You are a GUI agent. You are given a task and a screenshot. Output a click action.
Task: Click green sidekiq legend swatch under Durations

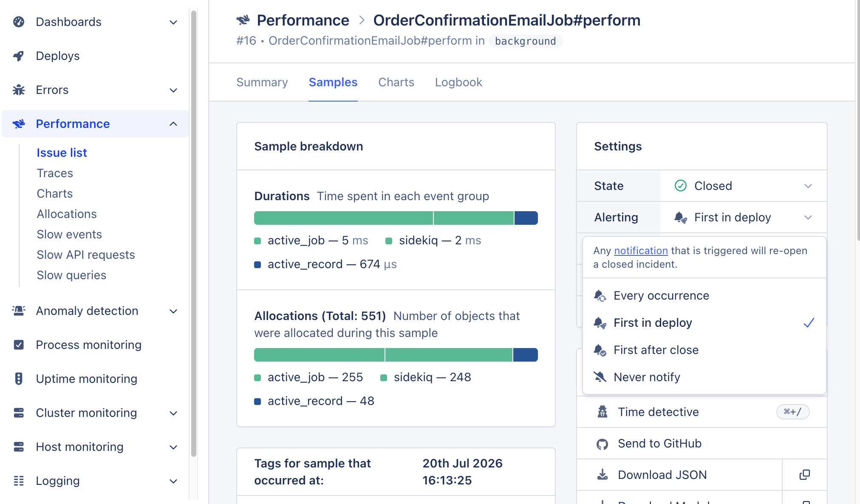pos(388,241)
